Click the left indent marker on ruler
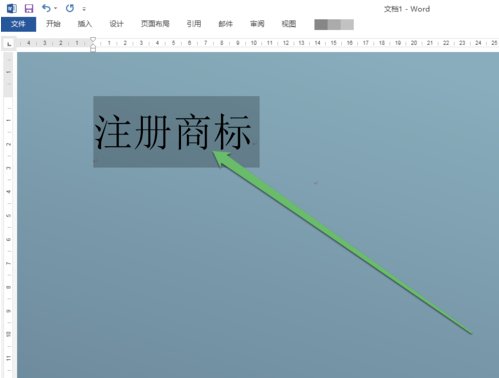 pyautogui.click(x=93, y=49)
